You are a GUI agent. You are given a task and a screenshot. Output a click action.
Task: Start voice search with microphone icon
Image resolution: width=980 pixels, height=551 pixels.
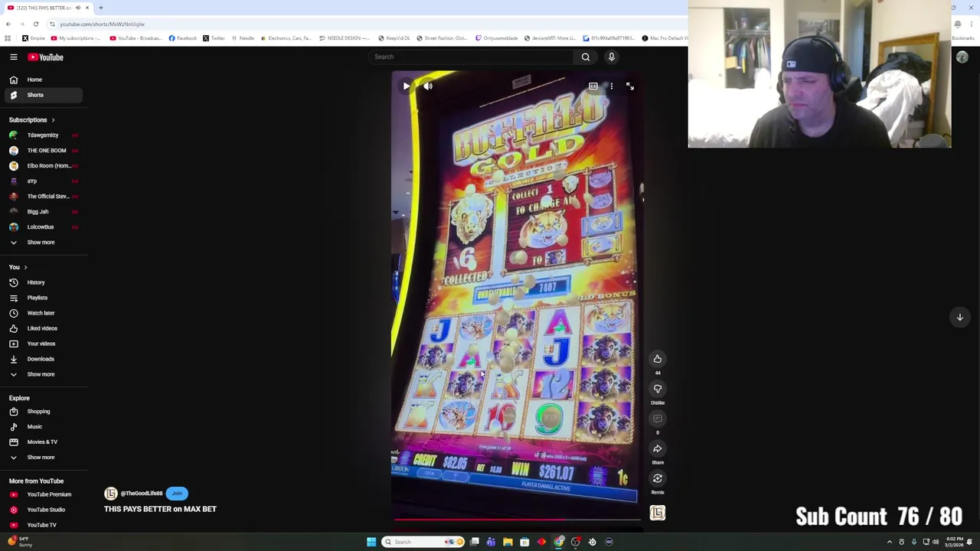pos(612,57)
